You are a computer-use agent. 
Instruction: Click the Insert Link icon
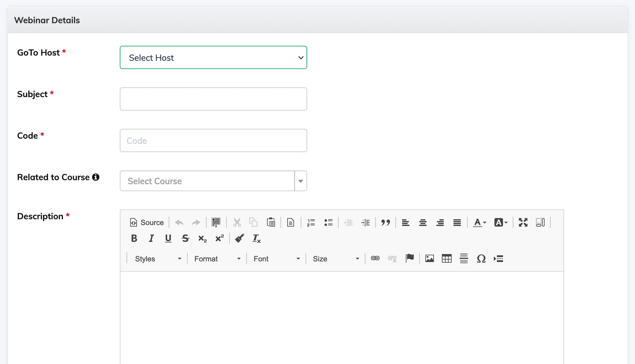click(x=375, y=259)
